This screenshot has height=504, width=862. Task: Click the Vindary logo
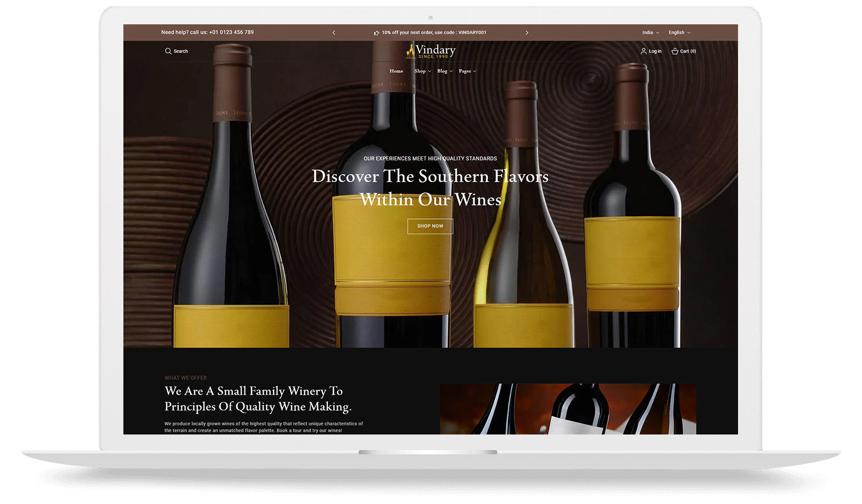(430, 52)
